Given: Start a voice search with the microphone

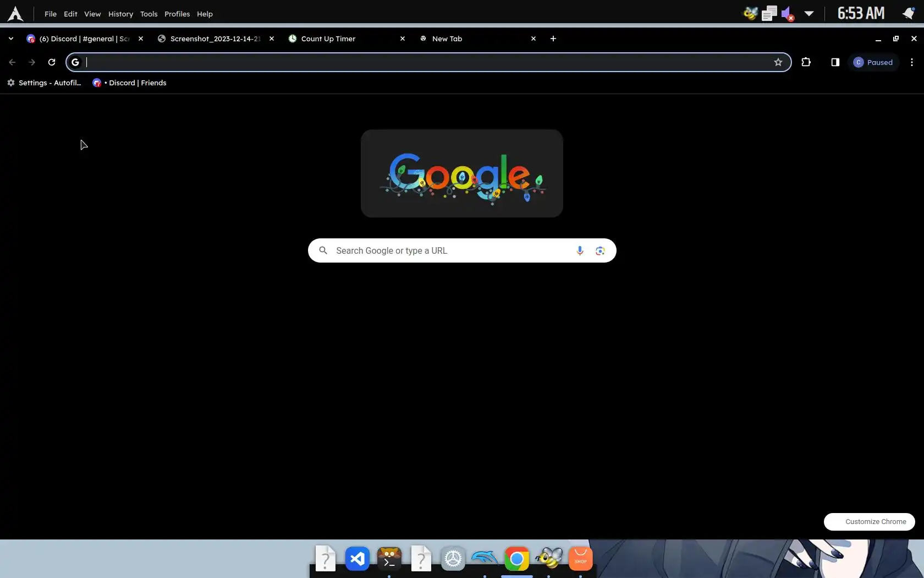Looking at the screenshot, I should point(580,250).
